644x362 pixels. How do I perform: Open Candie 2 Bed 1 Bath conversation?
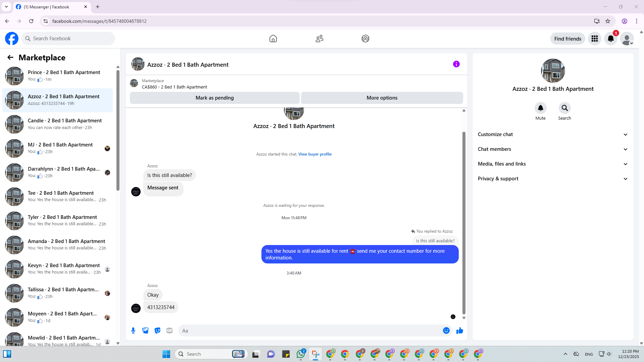[58, 124]
